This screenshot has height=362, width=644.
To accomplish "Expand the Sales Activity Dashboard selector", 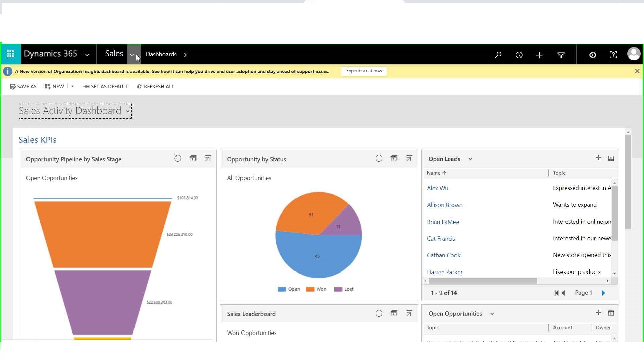I will 128,111.
